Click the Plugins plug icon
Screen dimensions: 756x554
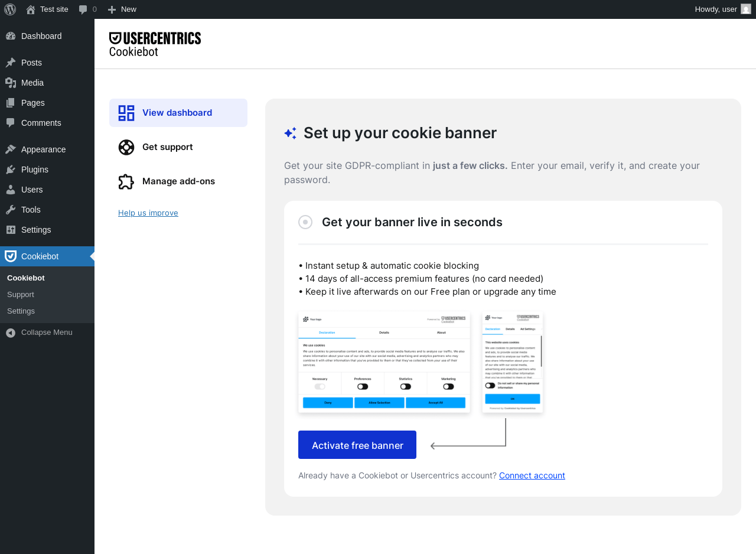pos(11,170)
